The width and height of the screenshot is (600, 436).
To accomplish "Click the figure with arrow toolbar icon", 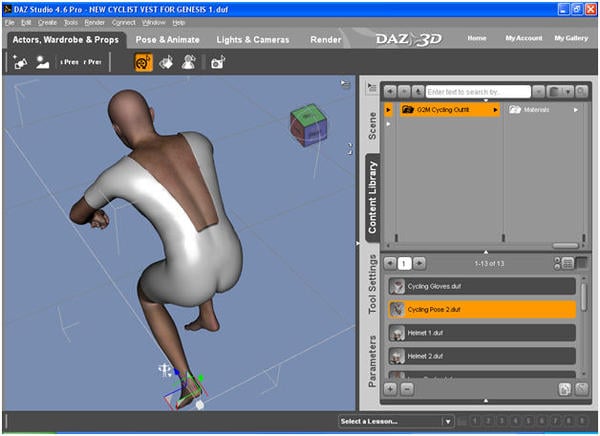I will (189, 62).
